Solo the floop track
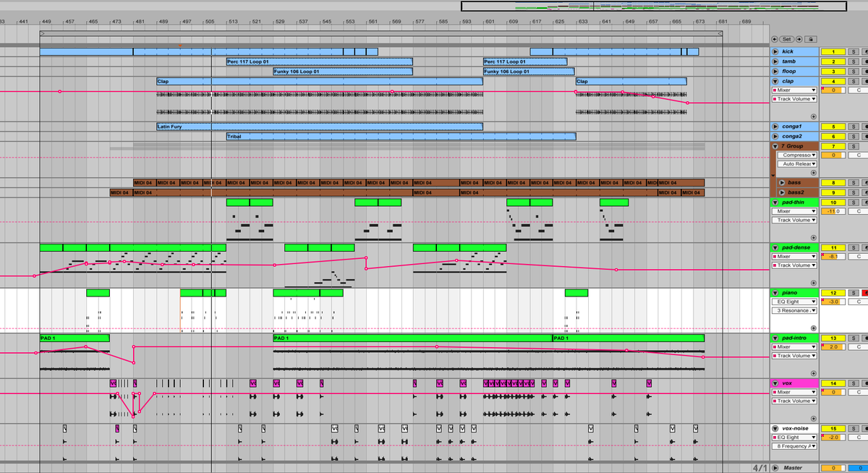This screenshot has height=473, width=868. click(854, 72)
